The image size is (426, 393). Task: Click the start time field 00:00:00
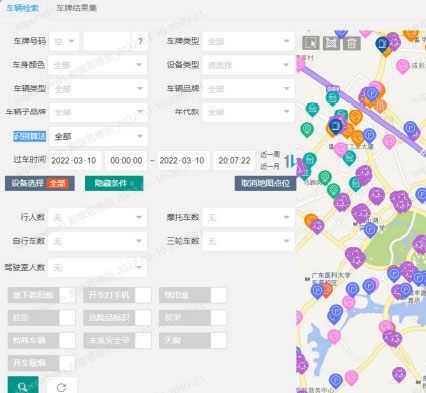126,160
